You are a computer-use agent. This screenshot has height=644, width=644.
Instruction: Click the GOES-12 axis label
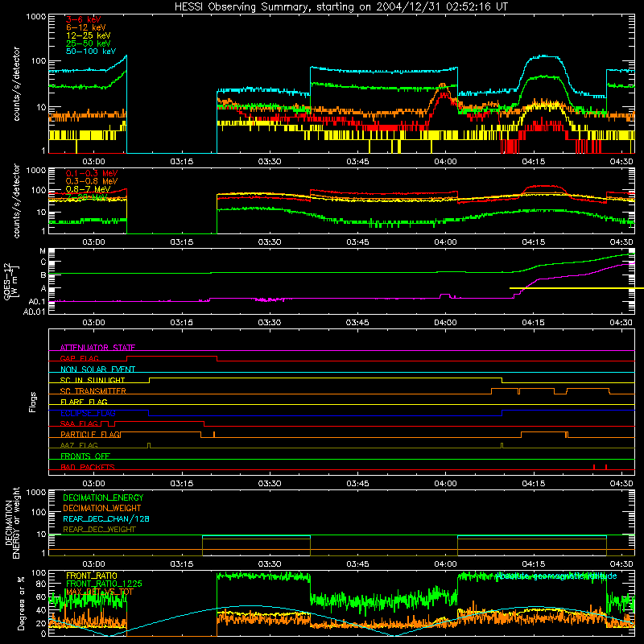(x=12, y=281)
